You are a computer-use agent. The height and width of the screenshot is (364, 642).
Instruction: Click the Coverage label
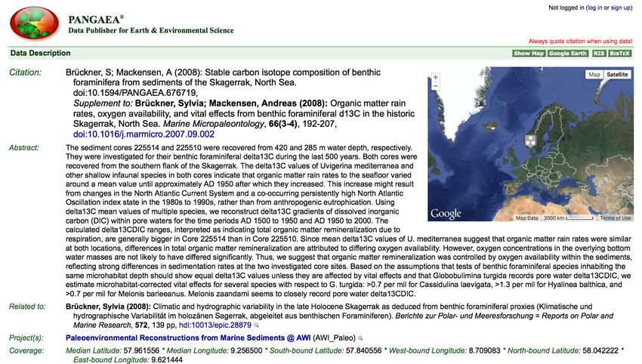(x=26, y=351)
